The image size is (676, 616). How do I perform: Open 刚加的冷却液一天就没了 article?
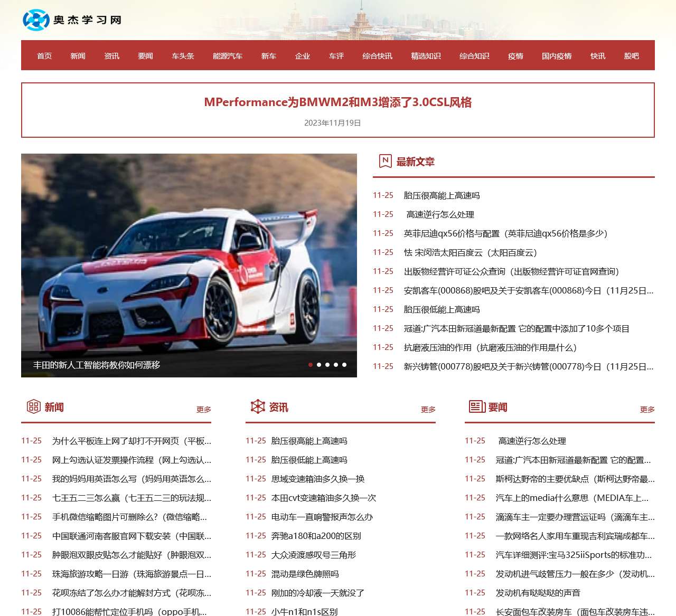pyautogui.click(x=318, y=593)
